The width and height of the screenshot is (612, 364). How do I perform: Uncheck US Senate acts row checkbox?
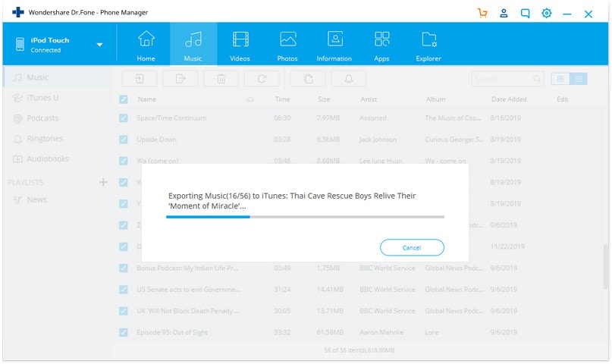point(124,290)
